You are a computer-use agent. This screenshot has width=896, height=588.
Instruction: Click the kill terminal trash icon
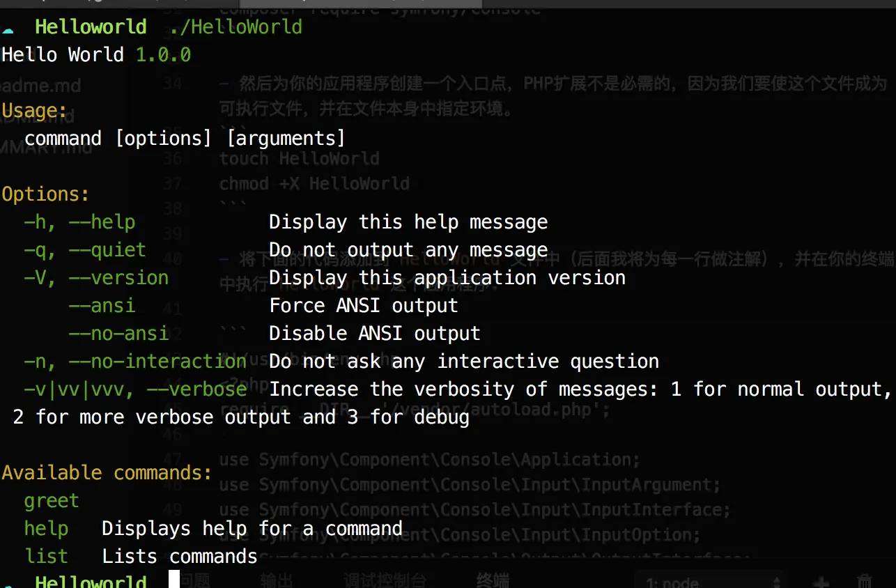865,582
